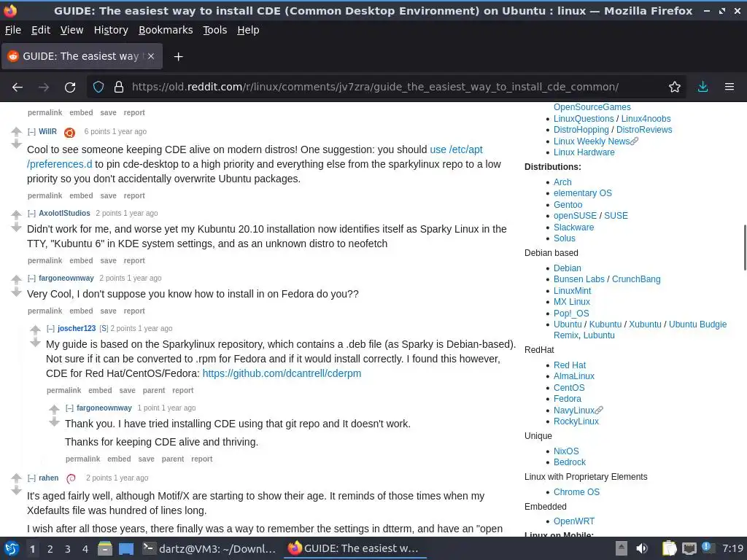Image resolution: width=747 pixels, height=560 pixels.
Task: Downvote joscher123's reply comment
Action: [35, 342]
